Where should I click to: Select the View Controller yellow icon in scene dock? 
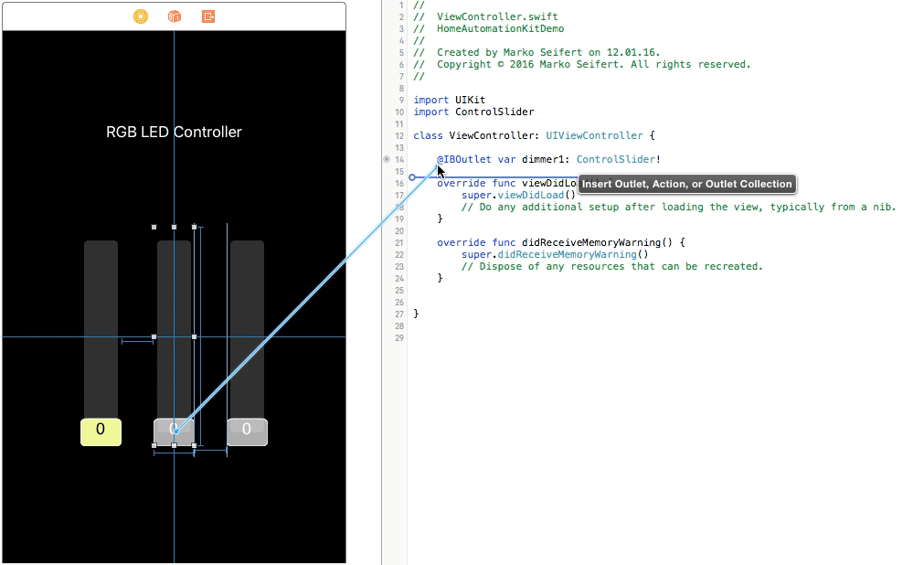(x=140, y=16)
